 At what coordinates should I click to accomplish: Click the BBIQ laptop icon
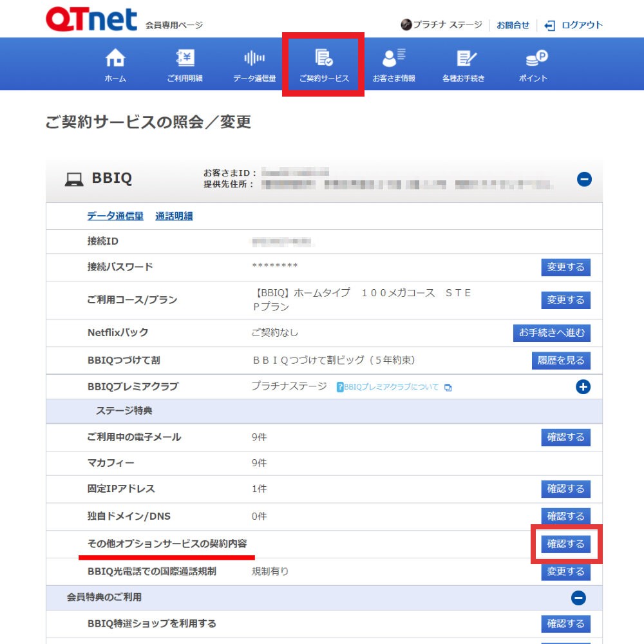74,180
